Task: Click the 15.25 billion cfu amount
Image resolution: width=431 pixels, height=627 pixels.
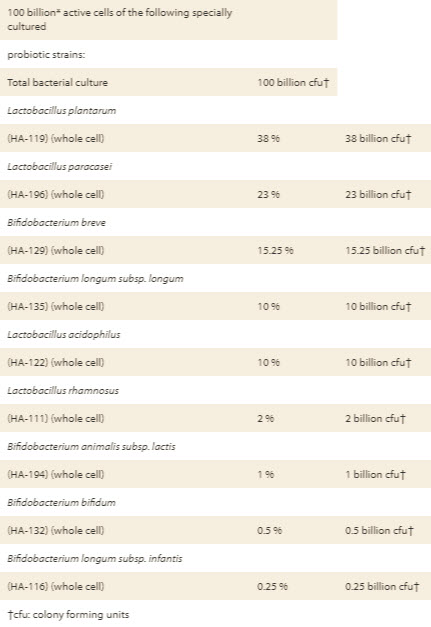Action: point(385,250)
